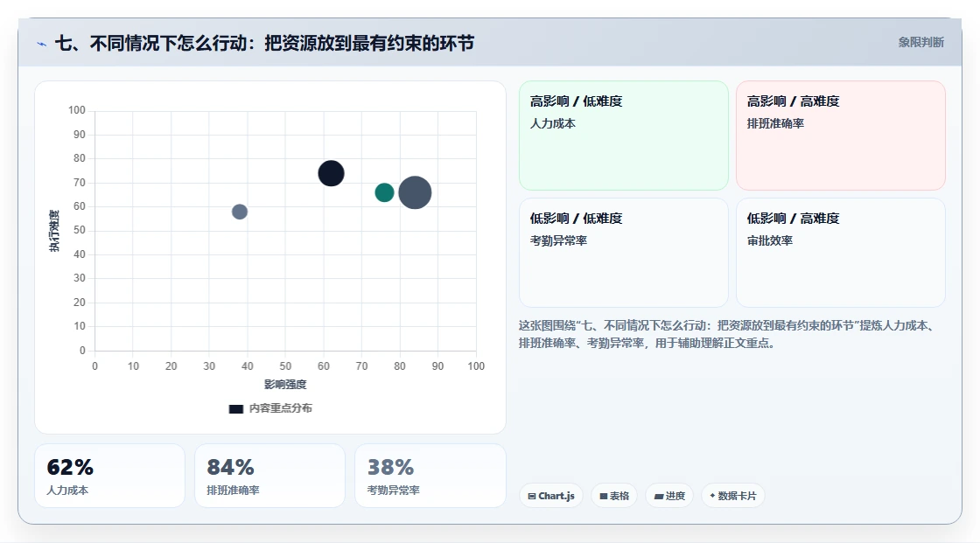Click the 62% 人力成本 stat card
The image size is (980, 543).
pos(110,476)
